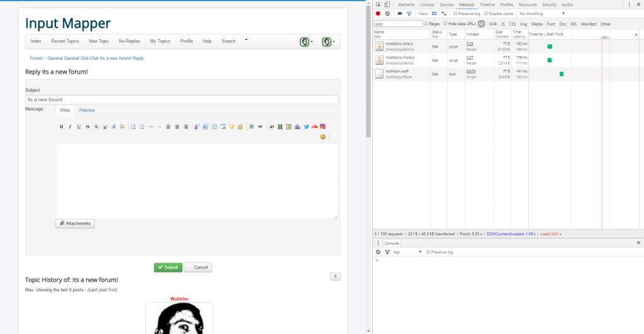This screenshot has height=334, width=644.
Task: Clear the network log with the clear icon
Action: [x=387, y=13]
